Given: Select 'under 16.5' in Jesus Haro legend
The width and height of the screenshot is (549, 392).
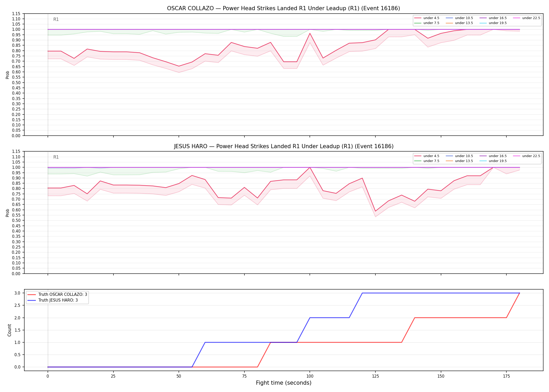Looking at the screenshot, I should pyautogui.click(x=493, y=156).
